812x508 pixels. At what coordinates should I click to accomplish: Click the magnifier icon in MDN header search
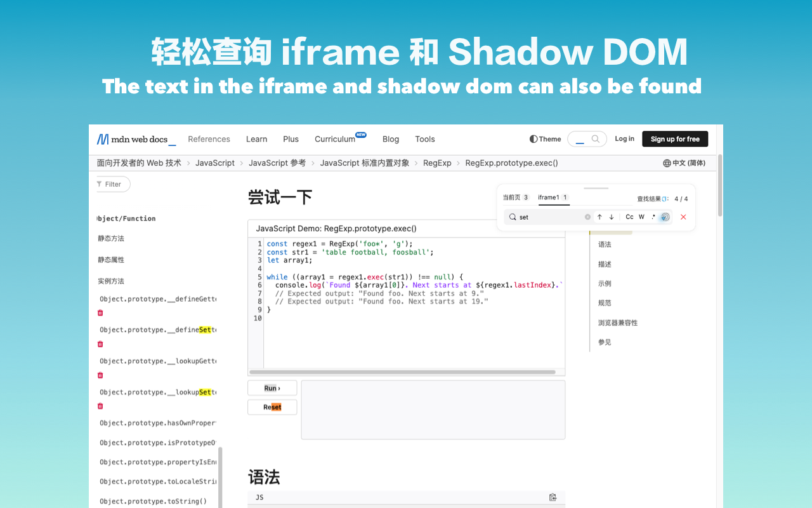[x=595, y=139]
